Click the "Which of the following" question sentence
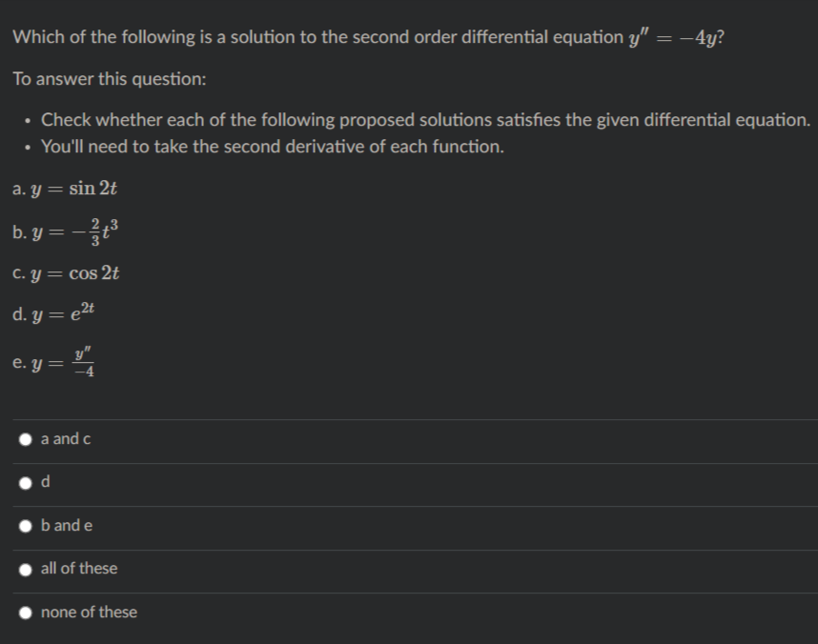This screenshot has height=644, width=818. pyautogui.click(x=368, y=37)
